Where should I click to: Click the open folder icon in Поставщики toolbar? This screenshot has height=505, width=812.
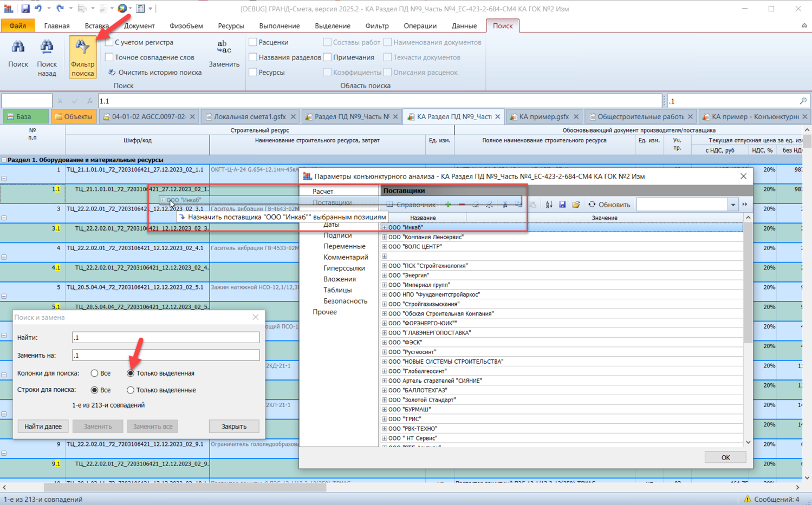[x=576, y=205]
